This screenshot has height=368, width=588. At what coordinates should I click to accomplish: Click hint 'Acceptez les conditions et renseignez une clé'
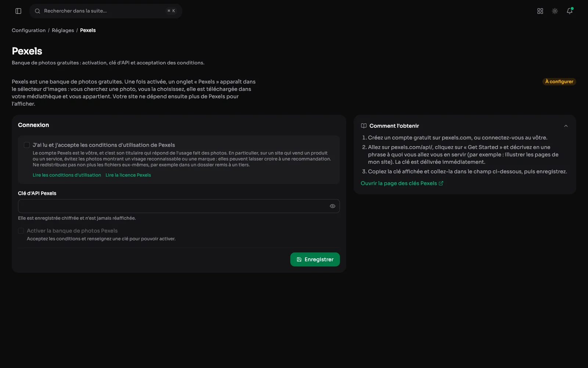pyautogui.click(x=101, y=239)
